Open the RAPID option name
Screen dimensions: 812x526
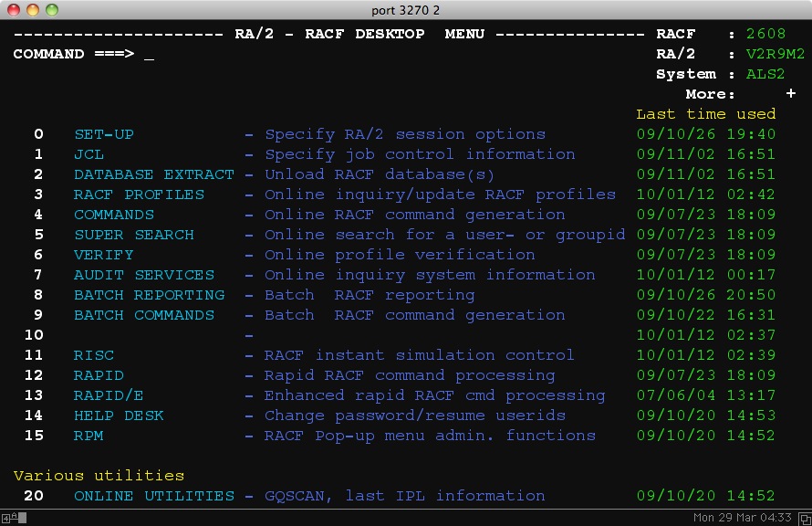tap(99, 375)
